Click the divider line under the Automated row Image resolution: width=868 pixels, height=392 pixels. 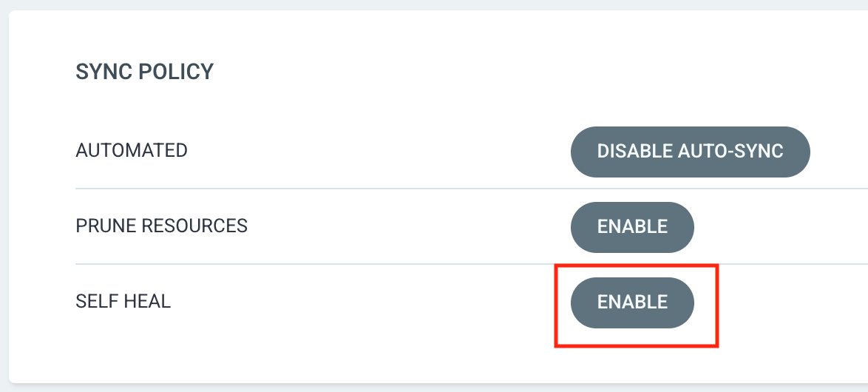pyautogui.click(x=472, y=189)
